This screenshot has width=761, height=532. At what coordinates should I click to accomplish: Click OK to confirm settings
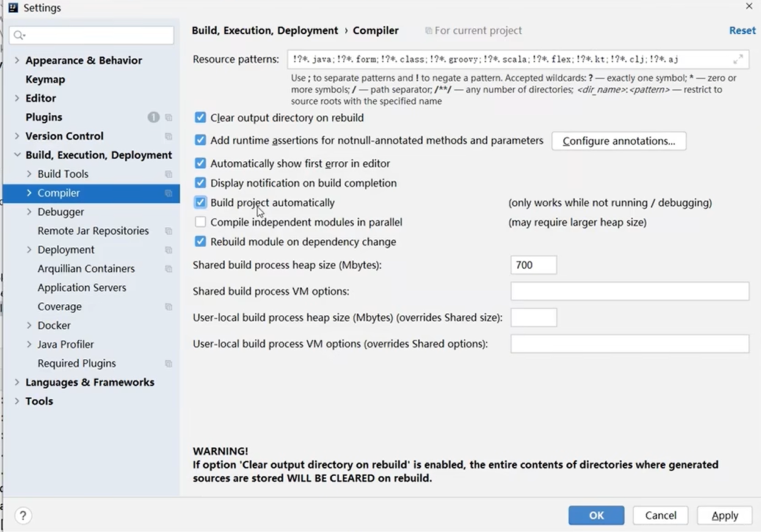[596, 516]
